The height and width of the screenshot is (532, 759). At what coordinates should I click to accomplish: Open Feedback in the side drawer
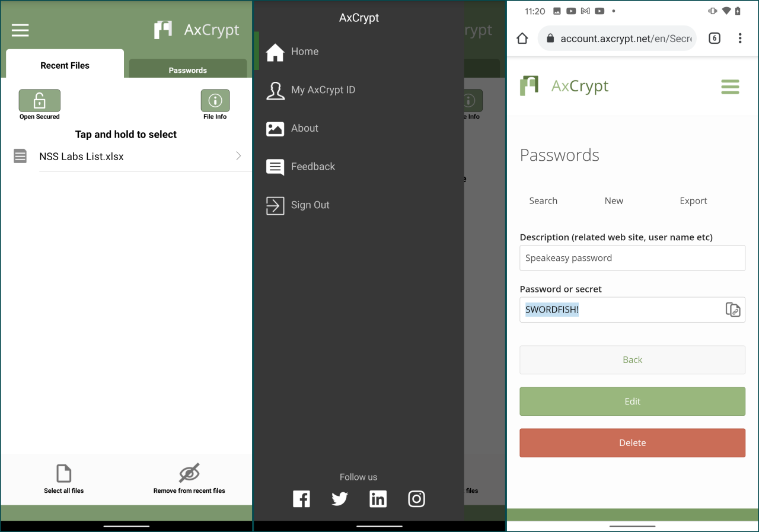coord(358,167)
